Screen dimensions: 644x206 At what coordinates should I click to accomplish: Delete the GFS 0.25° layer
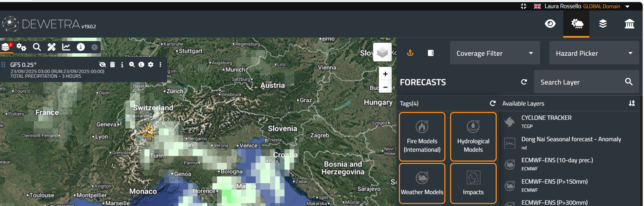[x=113, y=64]
